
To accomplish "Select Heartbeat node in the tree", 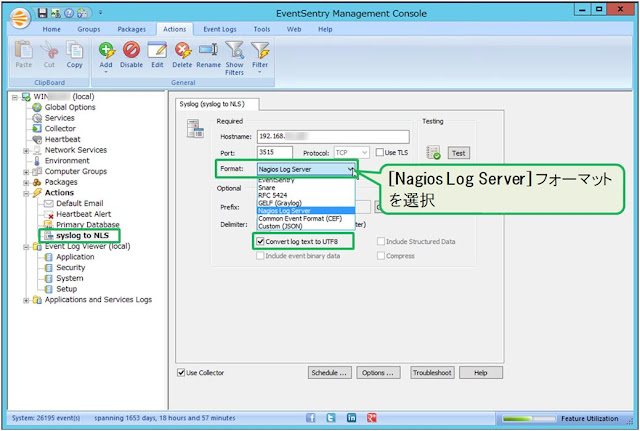I will point(62,139).
